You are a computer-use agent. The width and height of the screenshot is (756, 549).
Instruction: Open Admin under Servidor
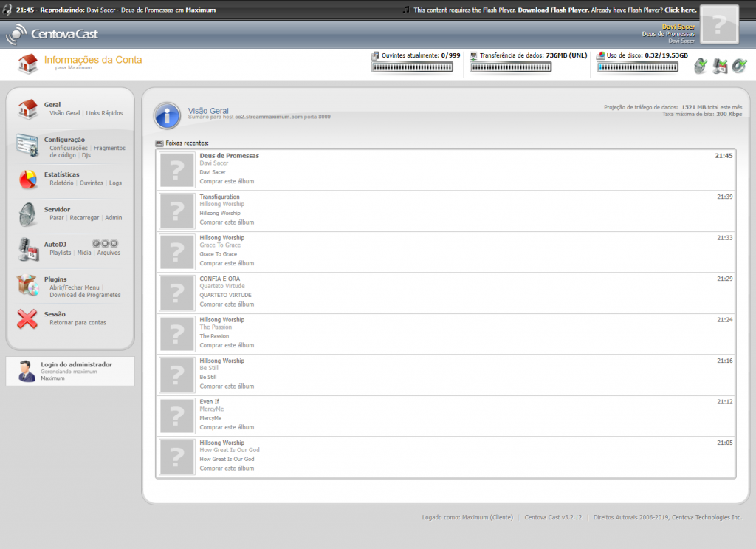click(x=113, y=217)
